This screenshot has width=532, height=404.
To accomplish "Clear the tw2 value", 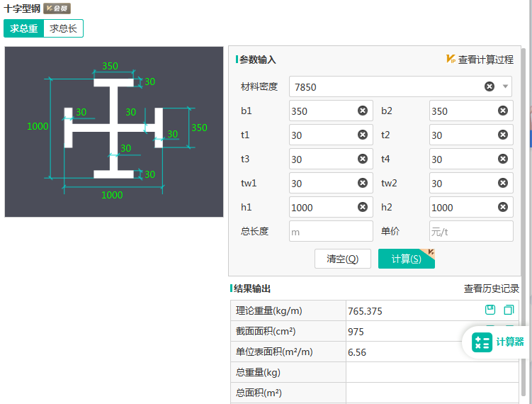I will (x=503, y=183).
